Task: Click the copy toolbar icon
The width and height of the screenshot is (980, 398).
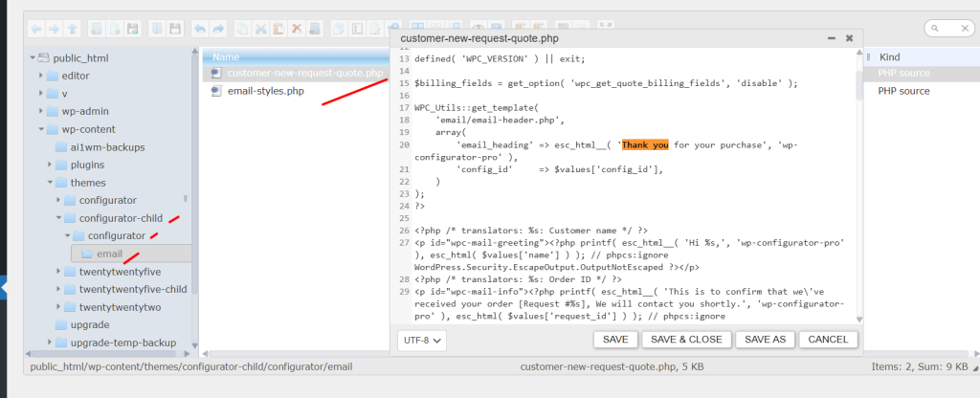Action: pyautogui.click(x=242, y=28)
